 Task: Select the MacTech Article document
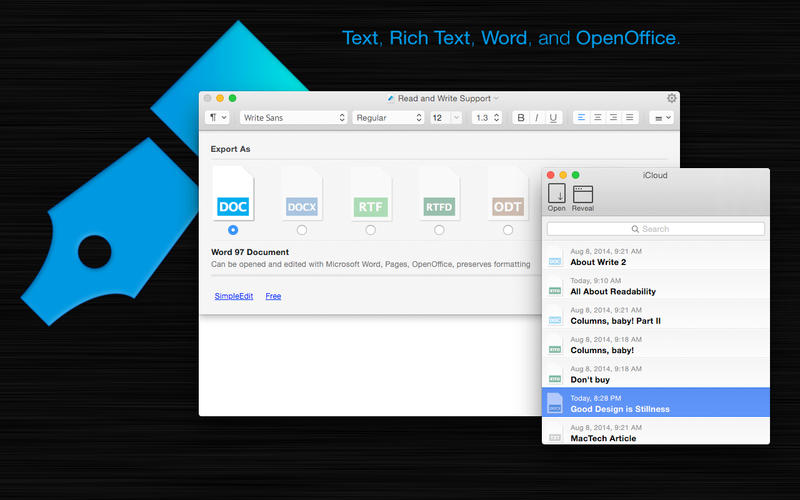[656, 433]
